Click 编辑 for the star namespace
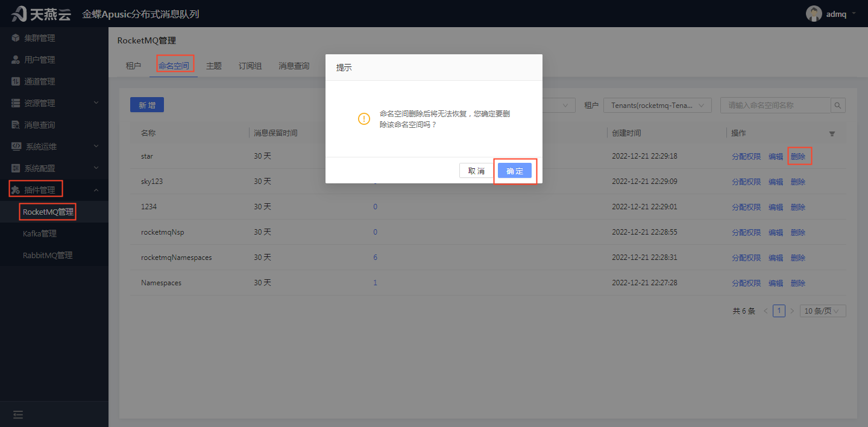868x427 pixels. (776, 156)
